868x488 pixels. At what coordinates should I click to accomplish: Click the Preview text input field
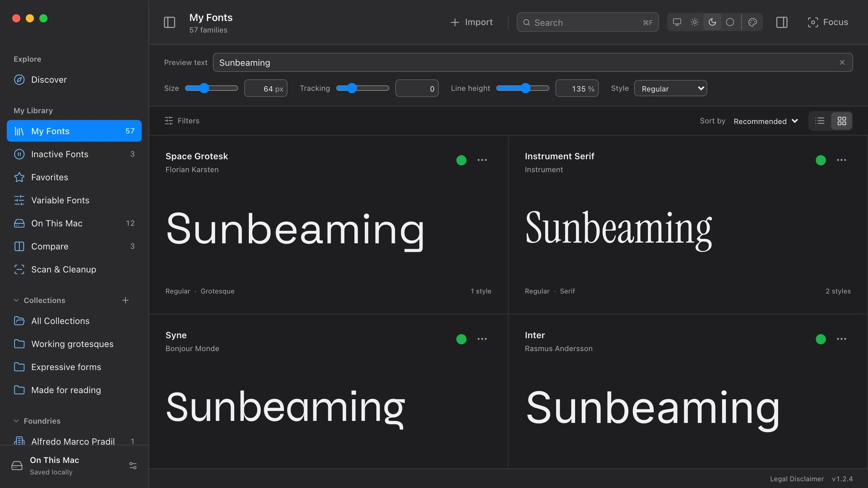[532, 62]
